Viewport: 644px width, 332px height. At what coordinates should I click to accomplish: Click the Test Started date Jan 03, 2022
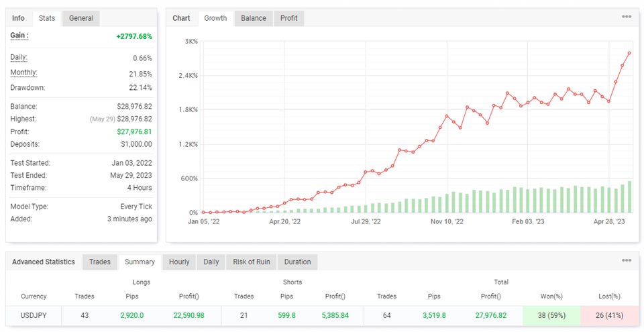[132, 163]
